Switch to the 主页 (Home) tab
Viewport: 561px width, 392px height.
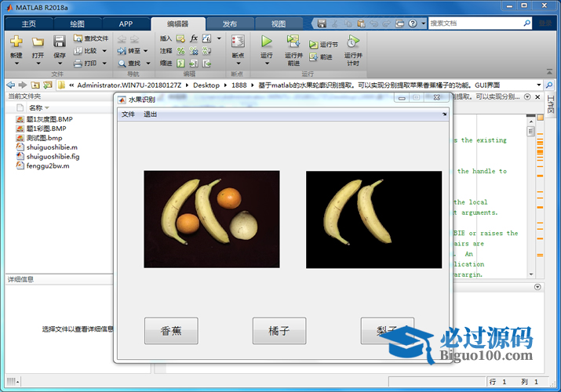click(x=28, y=24)
